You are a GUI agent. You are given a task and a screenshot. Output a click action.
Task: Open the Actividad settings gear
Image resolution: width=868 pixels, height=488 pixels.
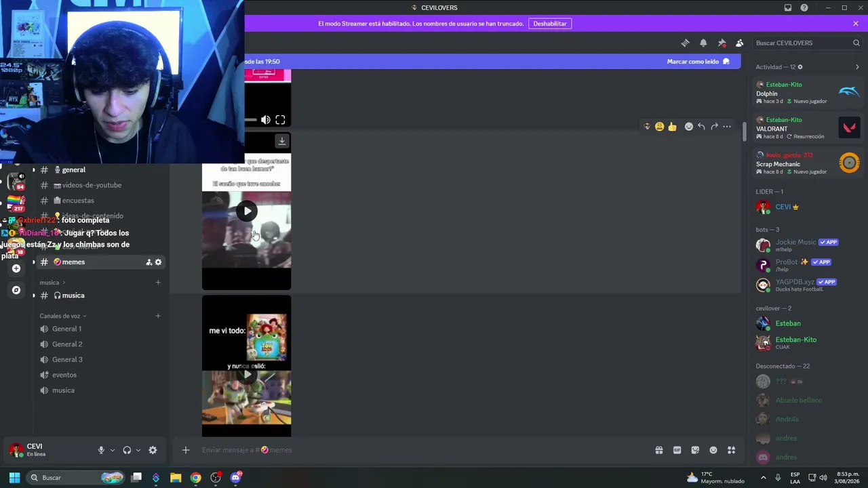pos(800,67)
